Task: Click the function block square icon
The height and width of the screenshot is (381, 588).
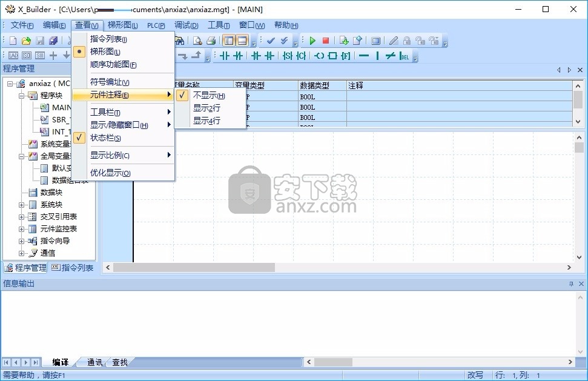Action: 332,56
